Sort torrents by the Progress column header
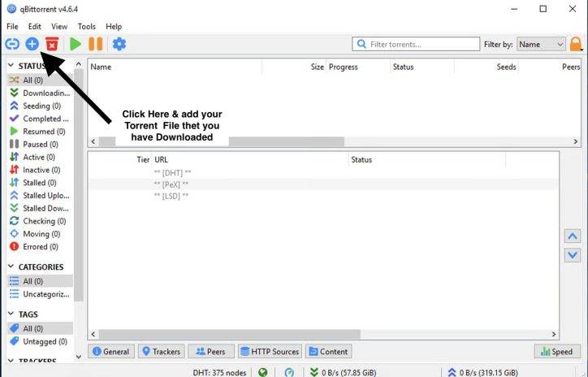588x377 pixels. point(358,67)
